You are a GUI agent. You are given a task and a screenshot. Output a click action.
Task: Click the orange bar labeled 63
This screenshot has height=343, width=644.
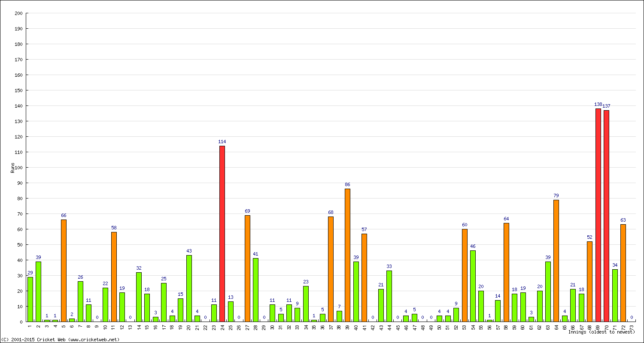pos(623,273)
